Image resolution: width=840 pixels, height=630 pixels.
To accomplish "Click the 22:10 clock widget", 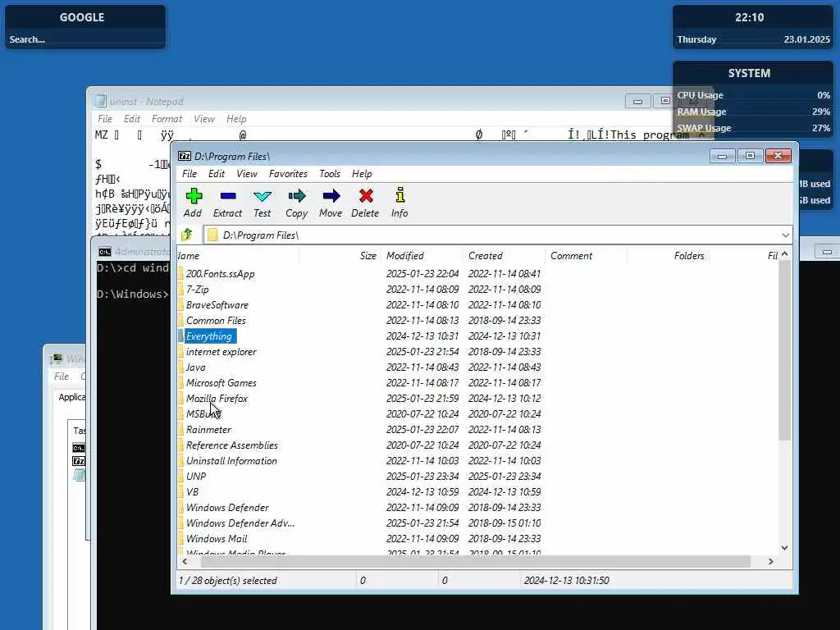I will [749, 17].
